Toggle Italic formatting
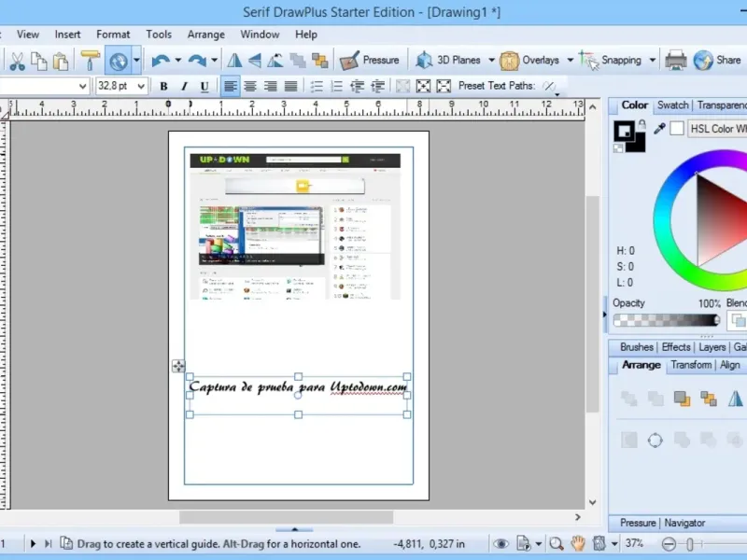The image size is (747, 560). click(x=184, y=86)
